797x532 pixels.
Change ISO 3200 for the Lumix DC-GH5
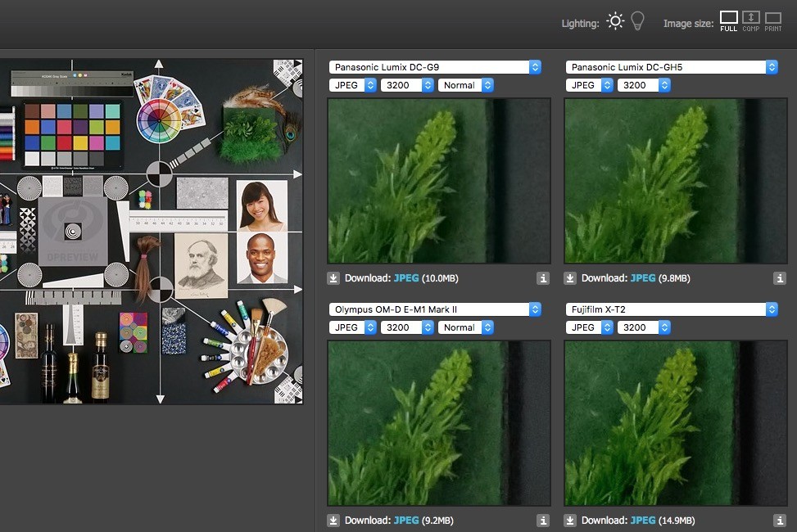click(x=644, y=85)
